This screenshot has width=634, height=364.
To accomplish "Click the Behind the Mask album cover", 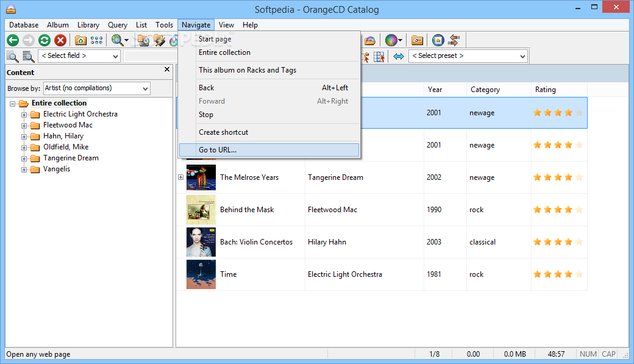I will click(201, 210).
